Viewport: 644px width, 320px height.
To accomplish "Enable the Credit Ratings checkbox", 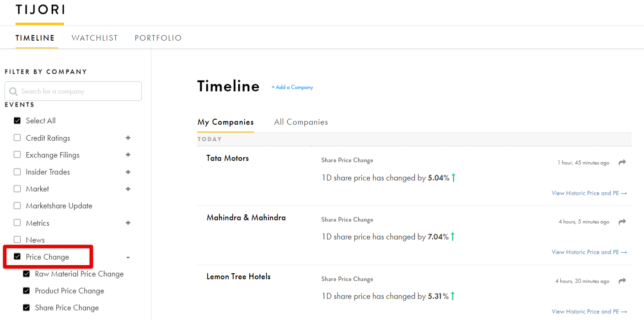I will [x=17, y=138].
